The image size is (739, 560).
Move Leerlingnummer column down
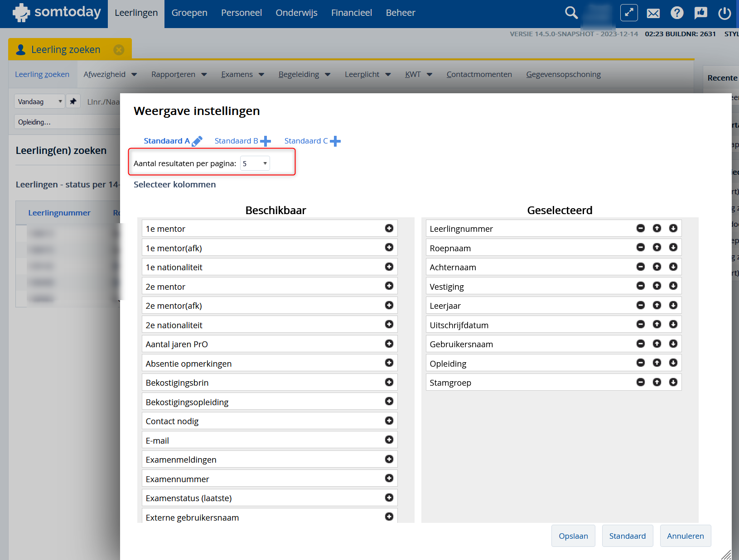(673, 228)
